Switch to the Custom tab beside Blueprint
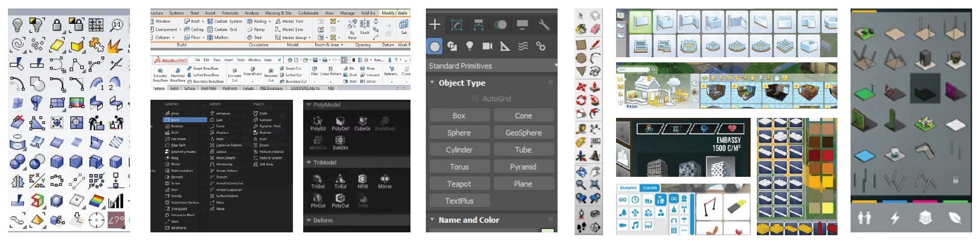This screenshot has width=980, height=242. coord(650,188)
